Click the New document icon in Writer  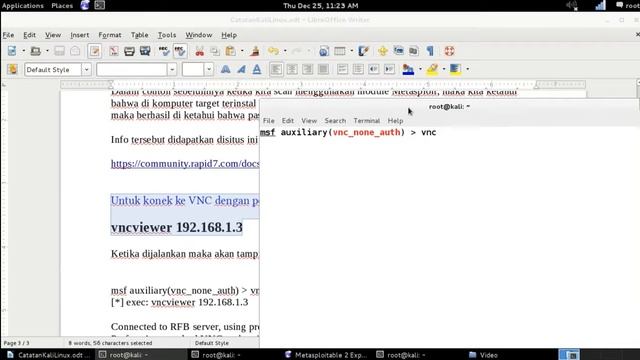pos(12,51)
